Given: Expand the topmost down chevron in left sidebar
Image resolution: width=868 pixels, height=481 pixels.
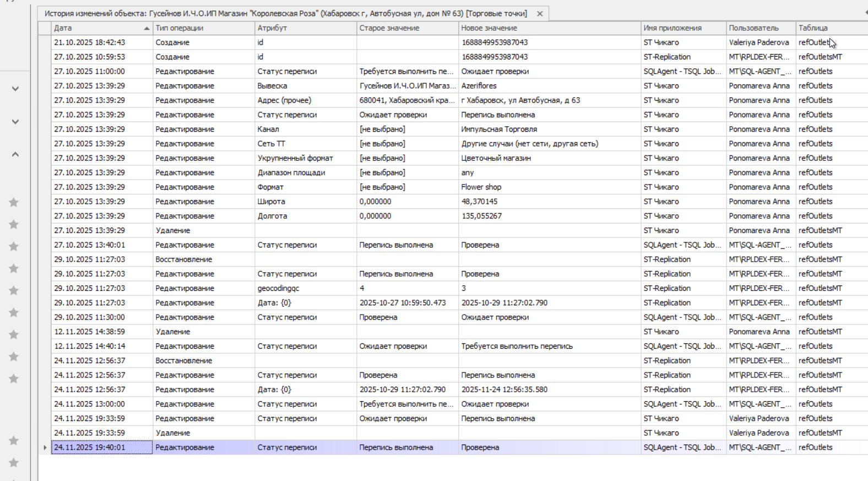Looking at the screenshot, I should coord(15,89).
